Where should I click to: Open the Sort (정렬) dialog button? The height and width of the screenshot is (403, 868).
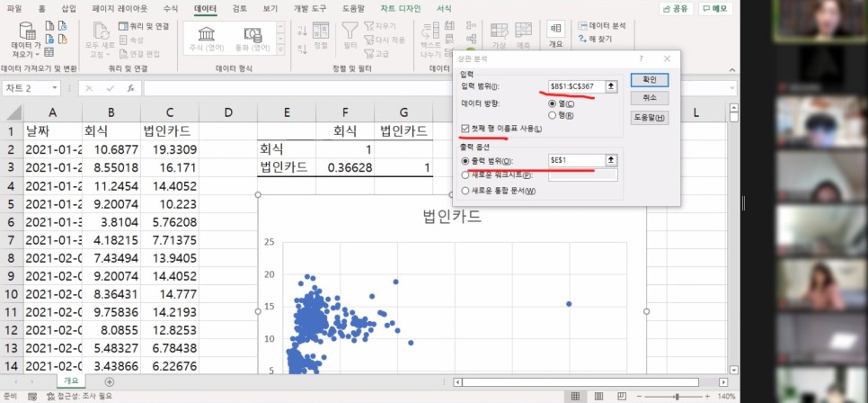coord(321,36)
